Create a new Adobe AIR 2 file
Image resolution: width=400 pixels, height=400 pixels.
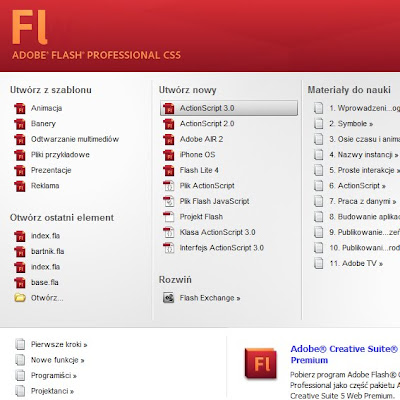(201, 139)
